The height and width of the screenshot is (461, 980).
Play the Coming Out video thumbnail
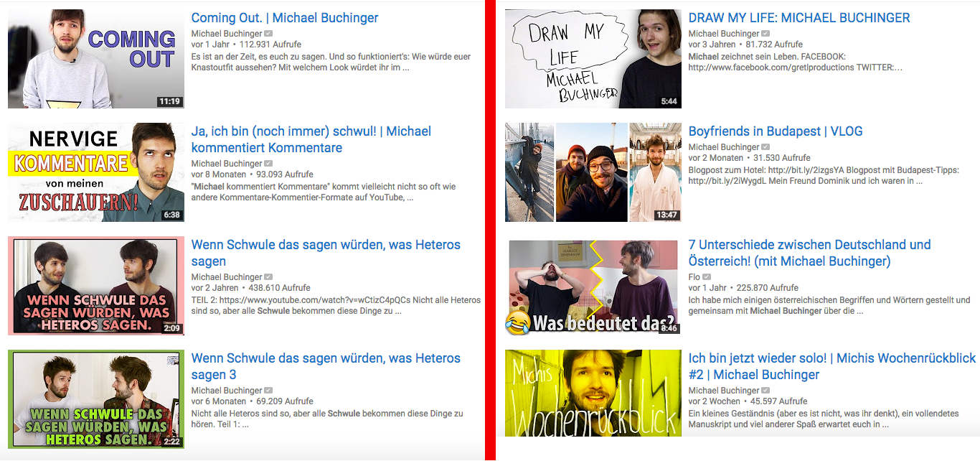pos(95,59)
